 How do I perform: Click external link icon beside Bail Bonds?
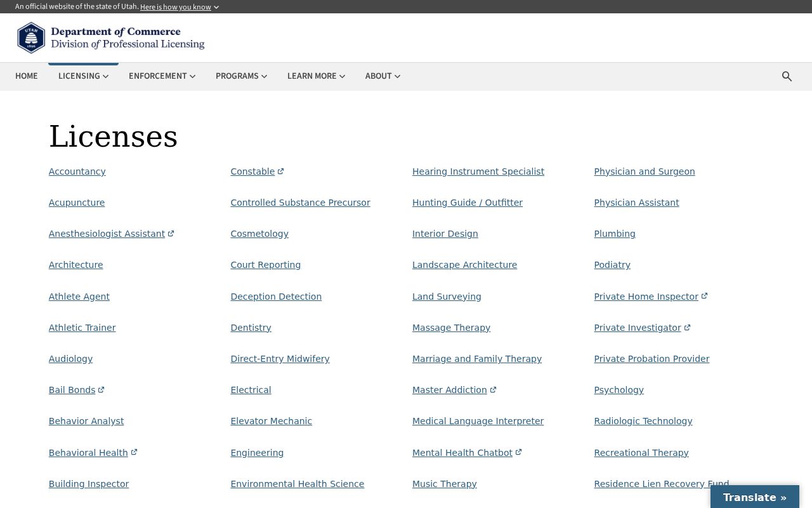point(101,390)
